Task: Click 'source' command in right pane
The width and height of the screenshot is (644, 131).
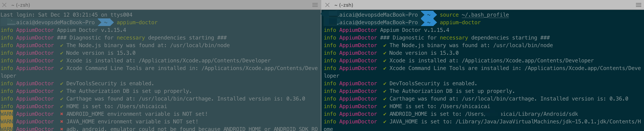Action: coord(449,15)
